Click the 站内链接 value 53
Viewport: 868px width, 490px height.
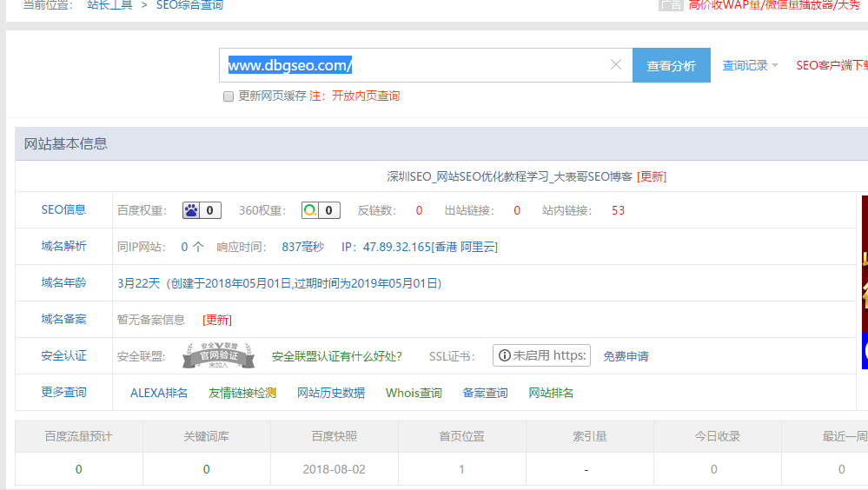pos(619,210)
